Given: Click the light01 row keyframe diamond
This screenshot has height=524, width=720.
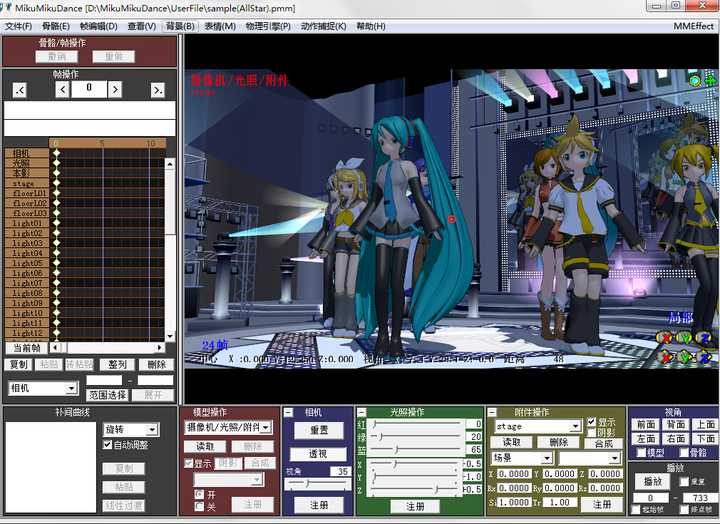Looking at the screenshot, I should point(56,223).
